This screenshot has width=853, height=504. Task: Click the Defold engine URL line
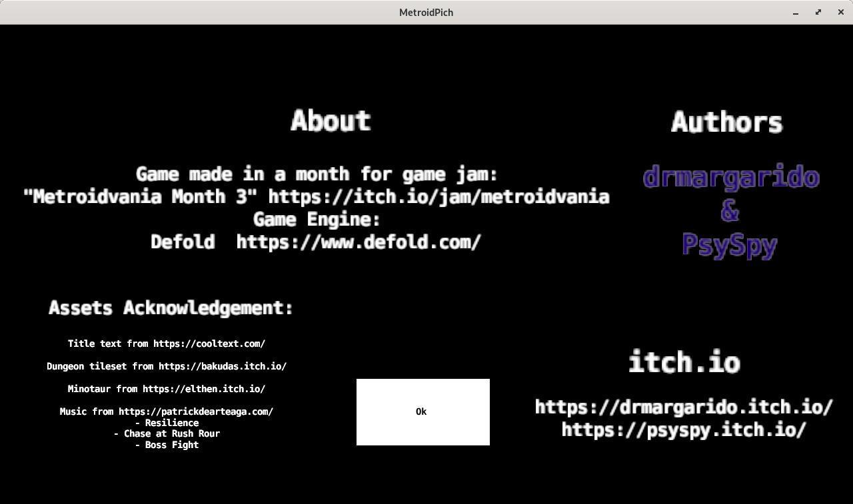pyautogui.click(x=316, y=242)
